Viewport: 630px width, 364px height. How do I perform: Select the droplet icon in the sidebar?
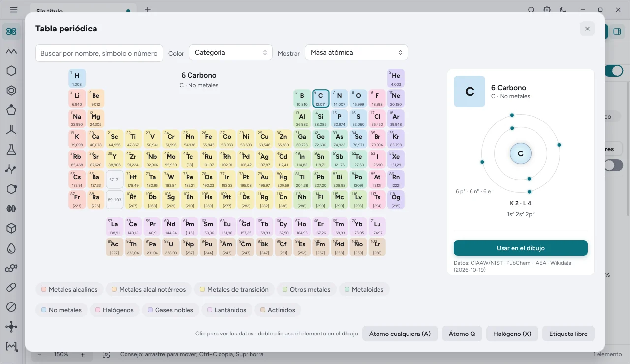pyautogui.click(x=11, y=248)
